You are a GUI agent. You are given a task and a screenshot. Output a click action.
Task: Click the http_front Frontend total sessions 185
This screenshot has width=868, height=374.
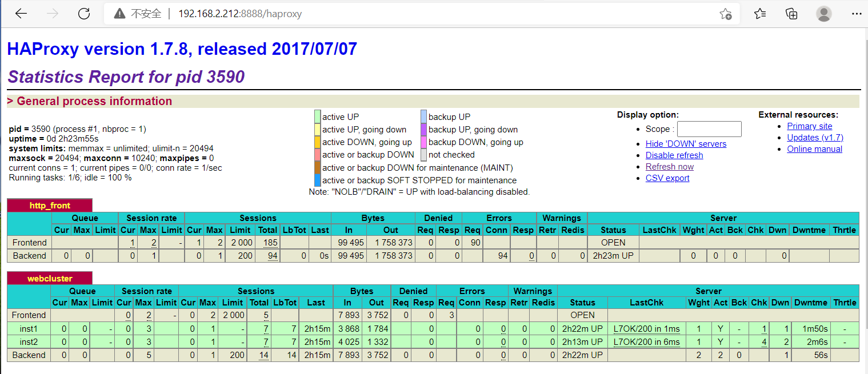[x=270, y=243]
